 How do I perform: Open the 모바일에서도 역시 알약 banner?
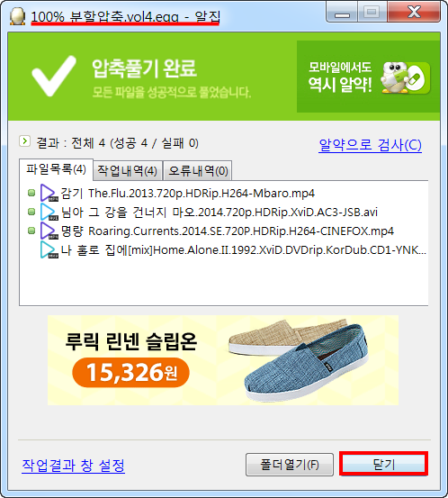[x=368, y=77]
